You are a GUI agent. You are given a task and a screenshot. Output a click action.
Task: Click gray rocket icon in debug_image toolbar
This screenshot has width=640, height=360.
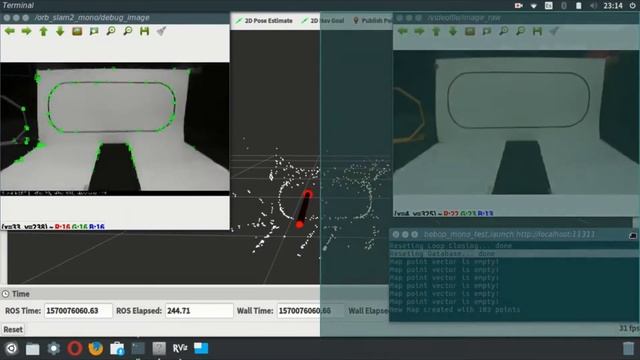pyautogui.click(x=161, y=31)
